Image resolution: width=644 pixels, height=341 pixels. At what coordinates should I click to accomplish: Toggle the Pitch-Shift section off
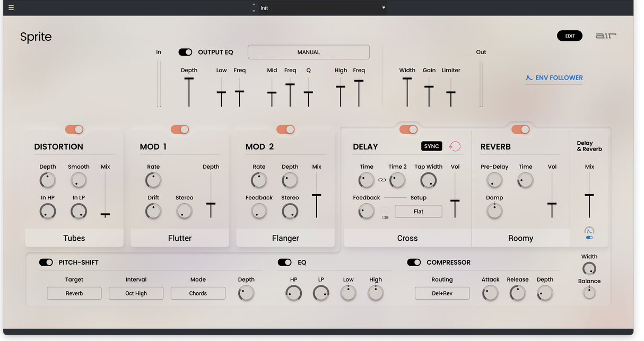(46, 263)
